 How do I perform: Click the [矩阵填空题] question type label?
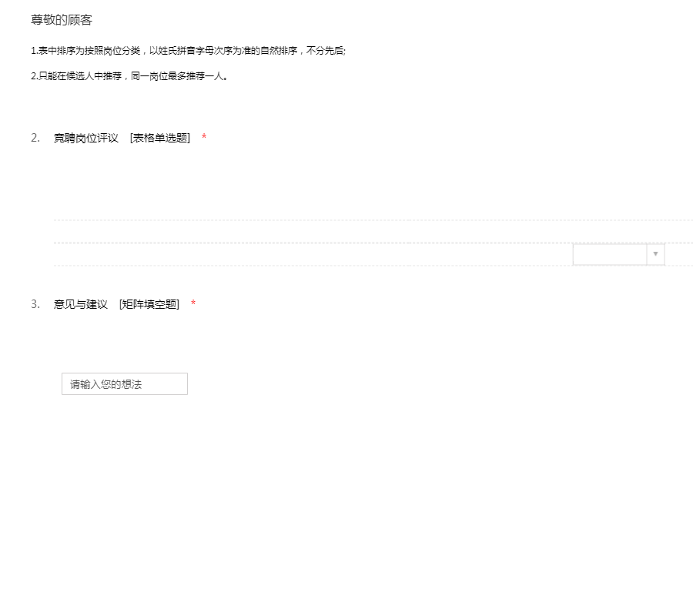(x=149, y=304)
